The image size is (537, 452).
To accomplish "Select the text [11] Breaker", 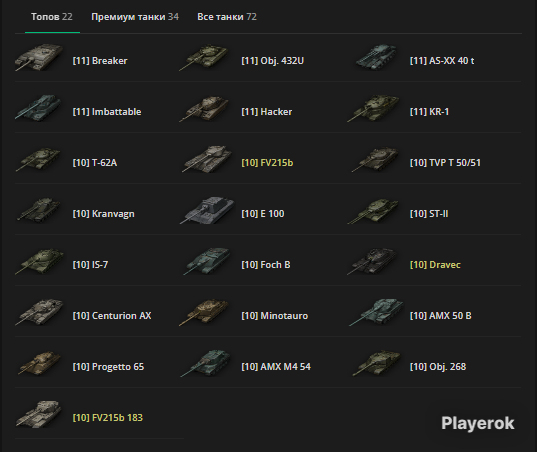I will [x=100, y=61].
